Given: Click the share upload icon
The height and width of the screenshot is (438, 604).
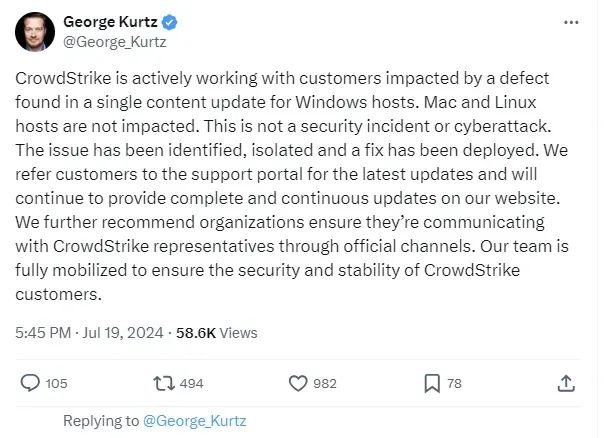Looking at the screenshot, I should pyautogui.click(x=565, y=382).
